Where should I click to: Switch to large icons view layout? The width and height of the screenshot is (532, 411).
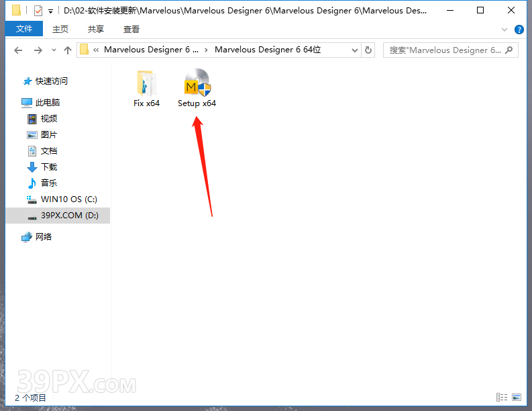point(517,397)
